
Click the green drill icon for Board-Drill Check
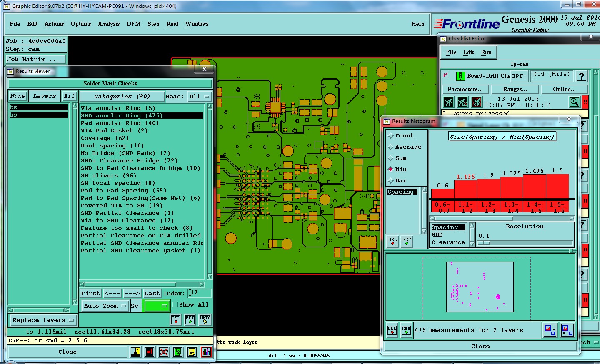[x=460, y=76]
